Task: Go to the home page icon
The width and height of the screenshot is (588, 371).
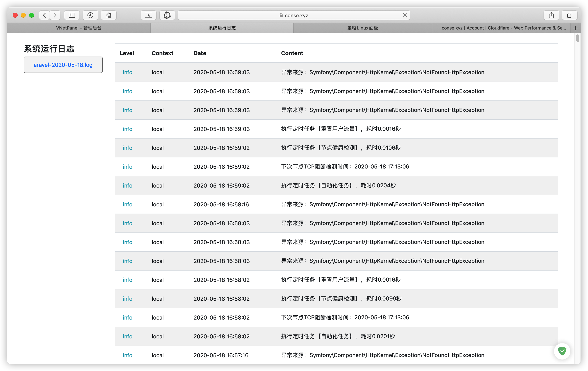Action: (x=109, y=15)
